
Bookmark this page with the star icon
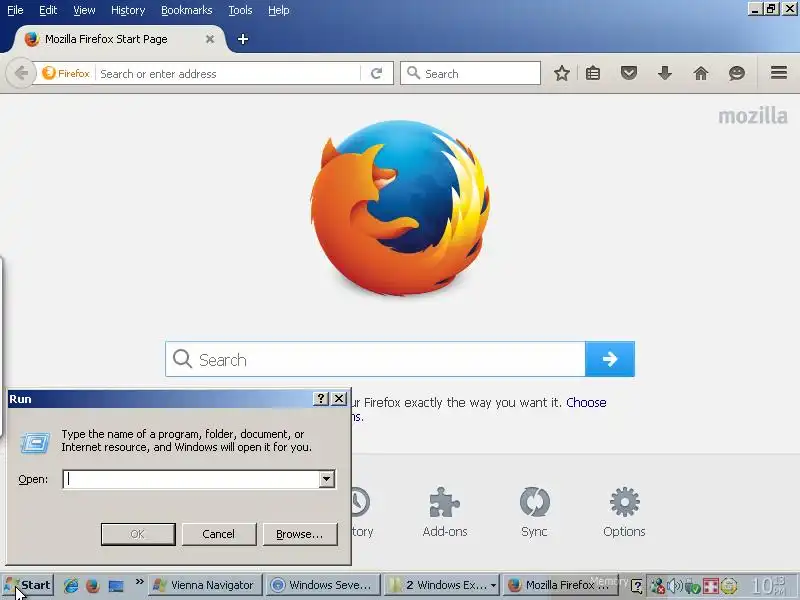pos(562,73)
